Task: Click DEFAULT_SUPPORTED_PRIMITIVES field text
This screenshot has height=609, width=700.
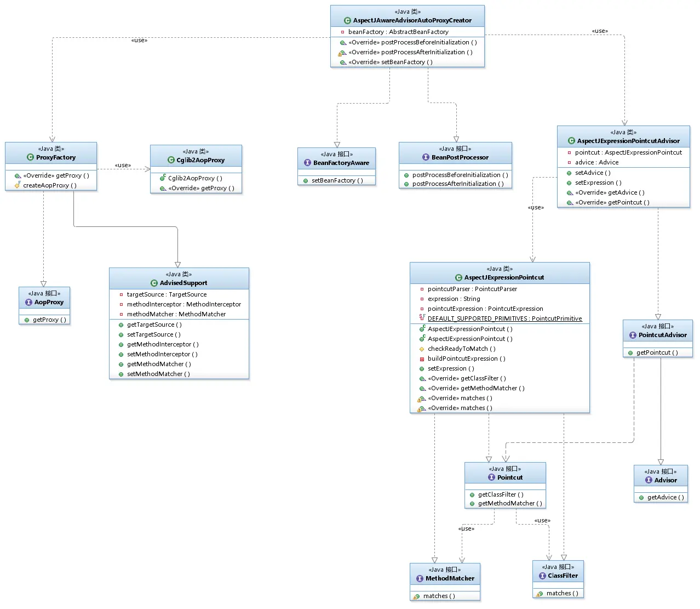Action: 505,318
